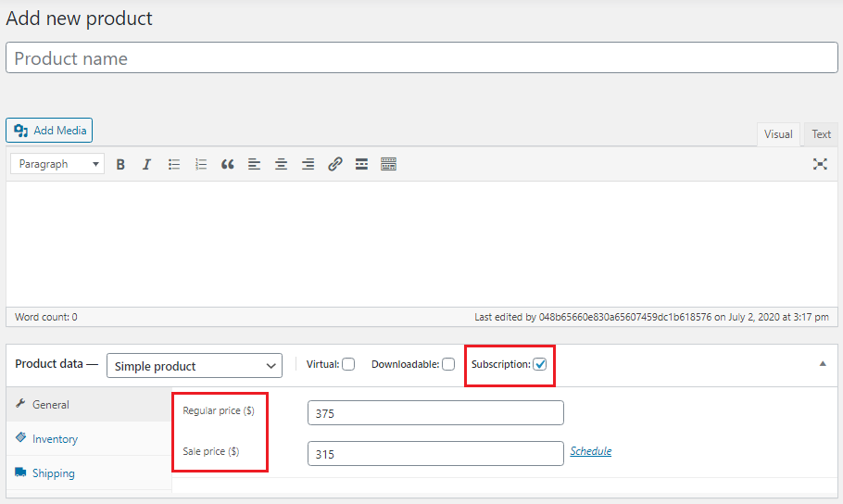Align text left
This screenshot has height=504, width=843.
(255, 165)
